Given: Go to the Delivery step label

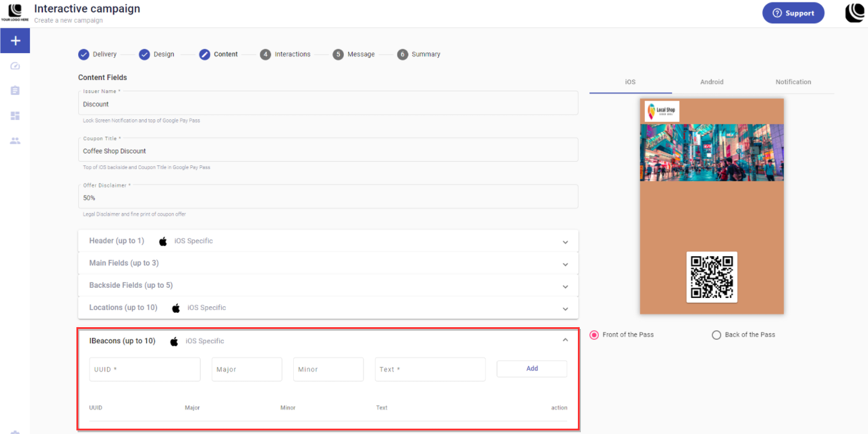Looking at the screenshot, I should pos(104,54).
